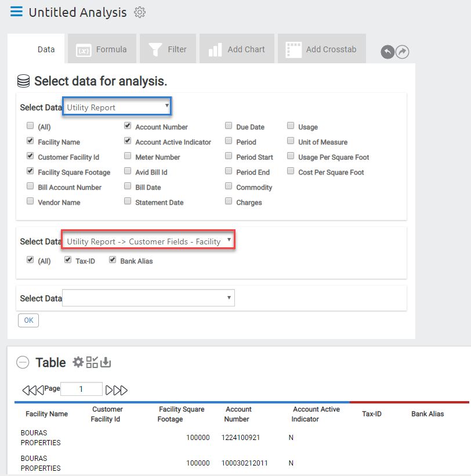The image size is (471, 476).
Task: Go to next table page
Action: pyautogui.click(x=109, y=390)
